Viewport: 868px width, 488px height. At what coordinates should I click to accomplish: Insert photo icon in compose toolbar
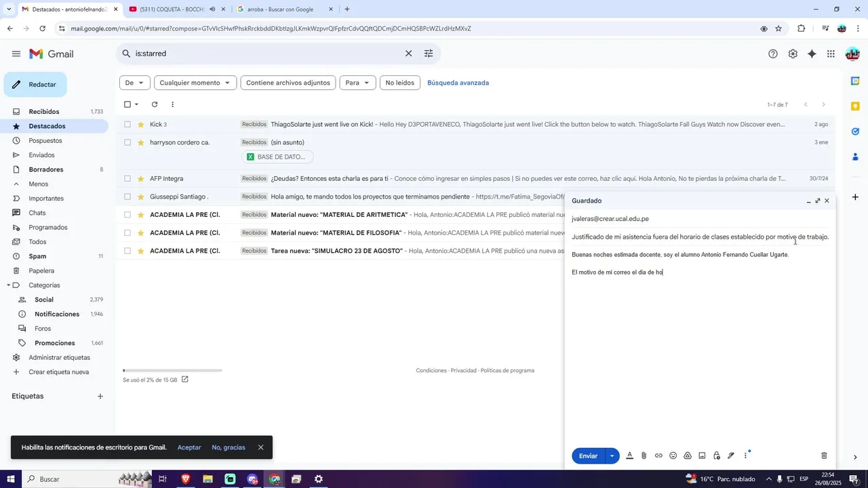click(x=702, y=455)
